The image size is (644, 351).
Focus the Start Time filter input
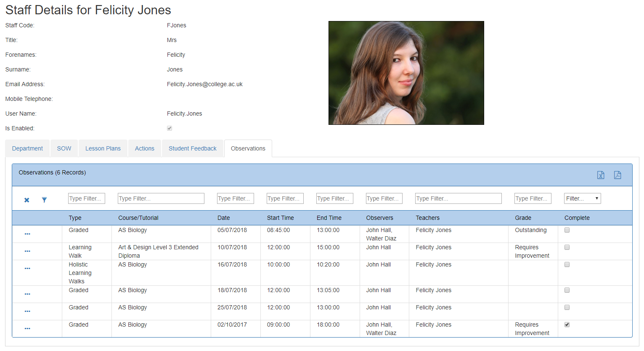(x=285, y=198)
